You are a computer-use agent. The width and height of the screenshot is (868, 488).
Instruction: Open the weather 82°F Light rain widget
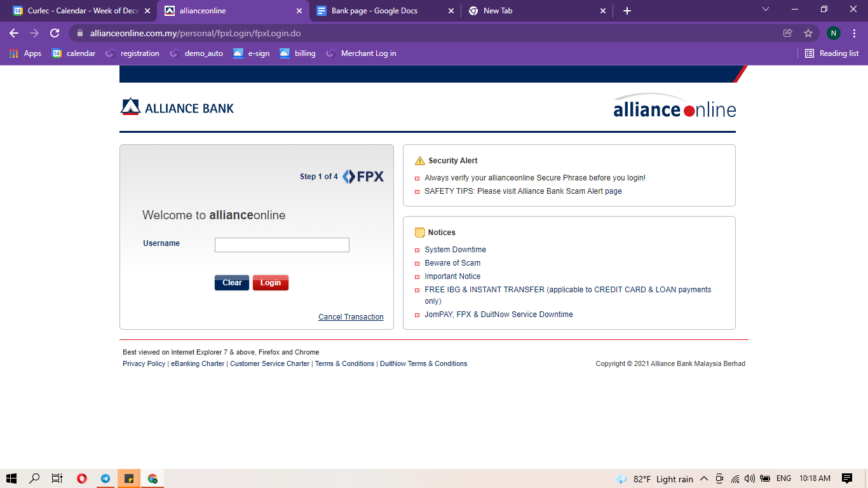(654, 479)
